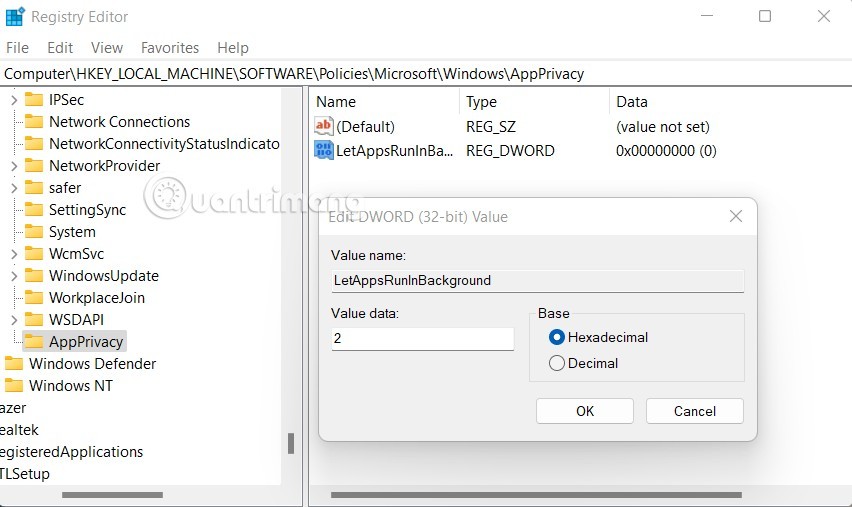Click the WindowsUpdate folder icon
Viewport: 852px width, 507px height.
point(34,276)
